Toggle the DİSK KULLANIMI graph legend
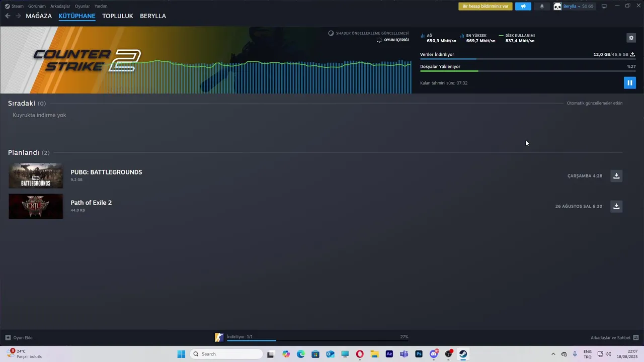The image size is (644, 362). pyautogui.click(x=517, y=38)
